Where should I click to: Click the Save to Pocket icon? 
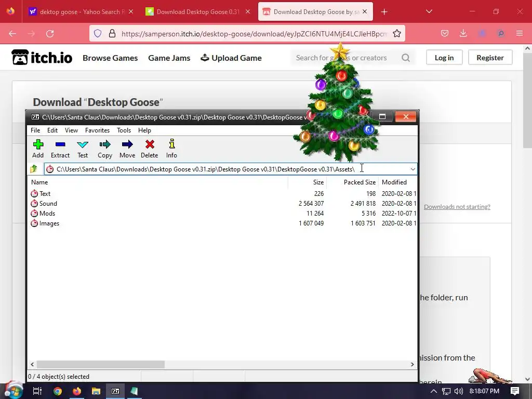coord(445,33)
